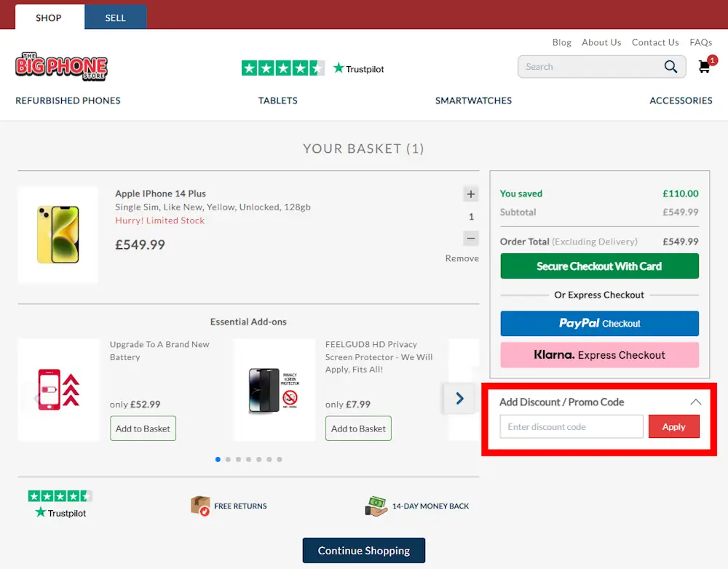Open the yellow iPhone 14 Plus thumbnail
Image resolution: width=728 pixels, height=569 pixels.
(58, 234)
